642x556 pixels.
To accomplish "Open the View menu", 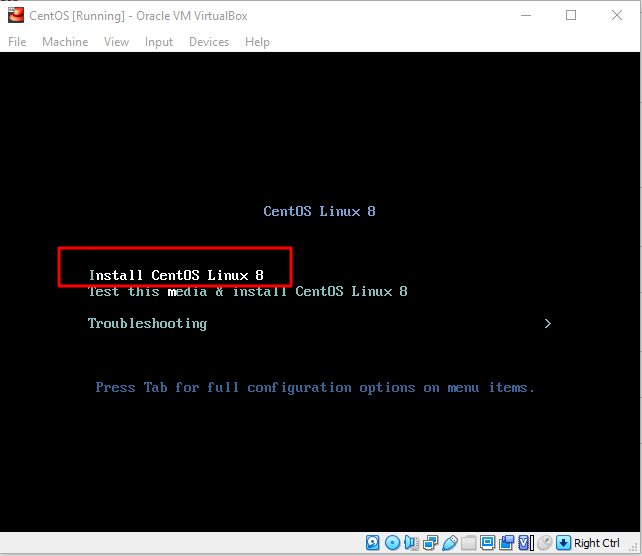I will pos(116,42).
